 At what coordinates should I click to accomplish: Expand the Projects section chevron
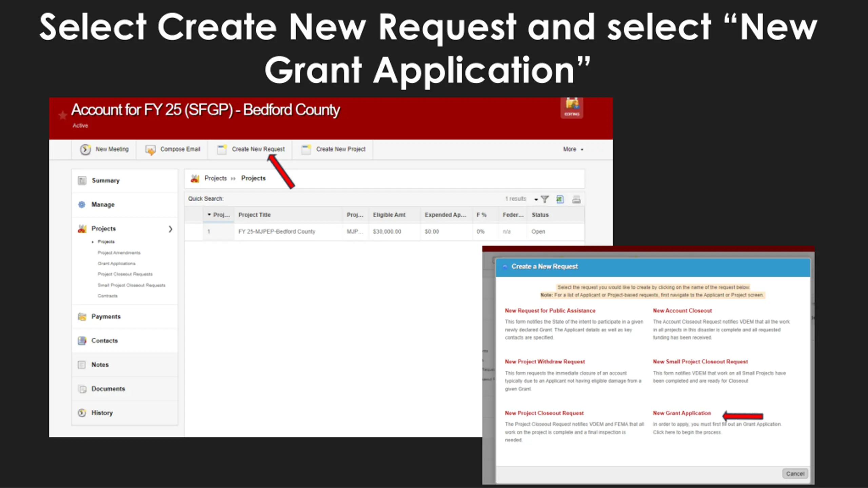point(170,229)
